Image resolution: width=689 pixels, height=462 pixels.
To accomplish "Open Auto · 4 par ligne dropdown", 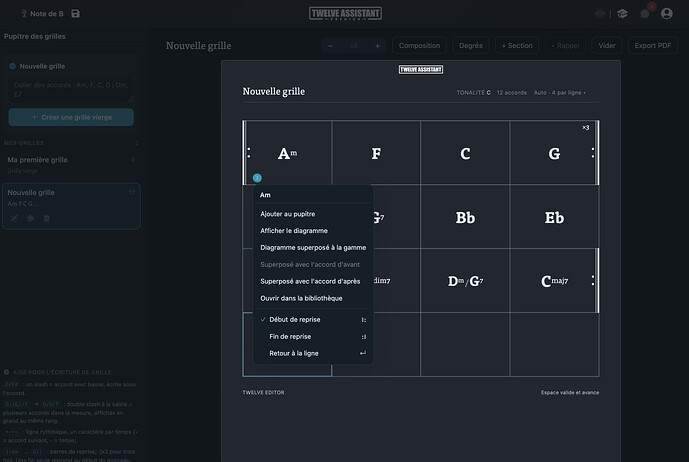I will [x=560, y=93].
